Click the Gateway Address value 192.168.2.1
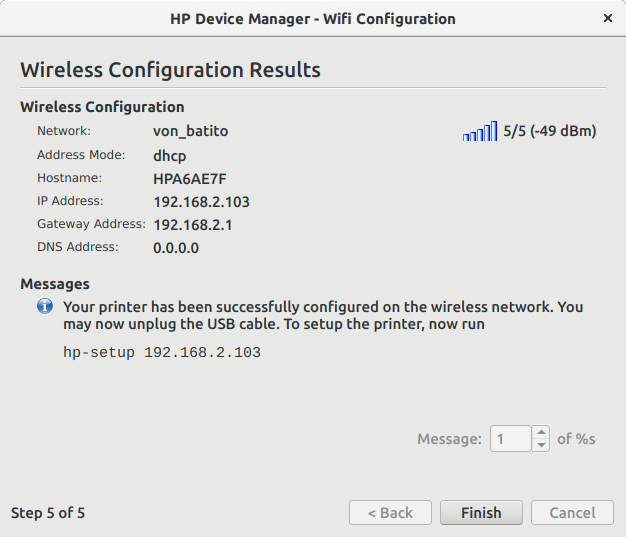The height and width of the screenshot is (537, 626). [193, 225]
